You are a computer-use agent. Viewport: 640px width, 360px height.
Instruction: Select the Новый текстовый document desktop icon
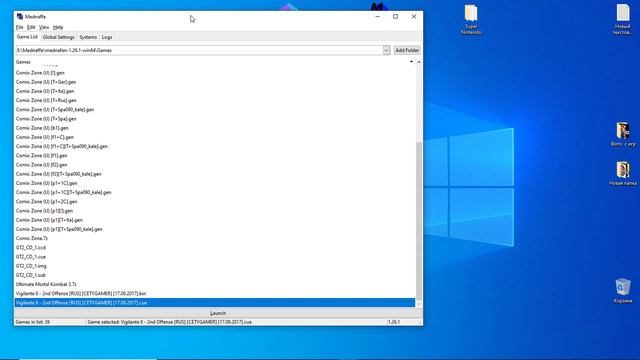click(x=623, y=19)
